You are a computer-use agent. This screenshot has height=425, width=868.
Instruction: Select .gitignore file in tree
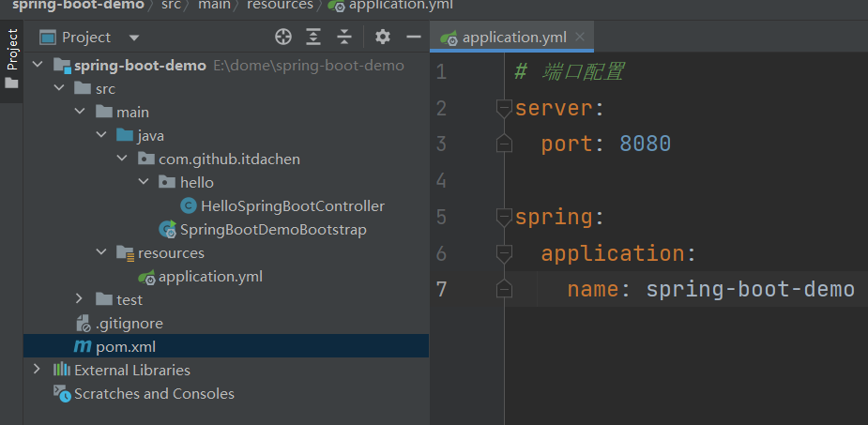[x=129, y=324]
